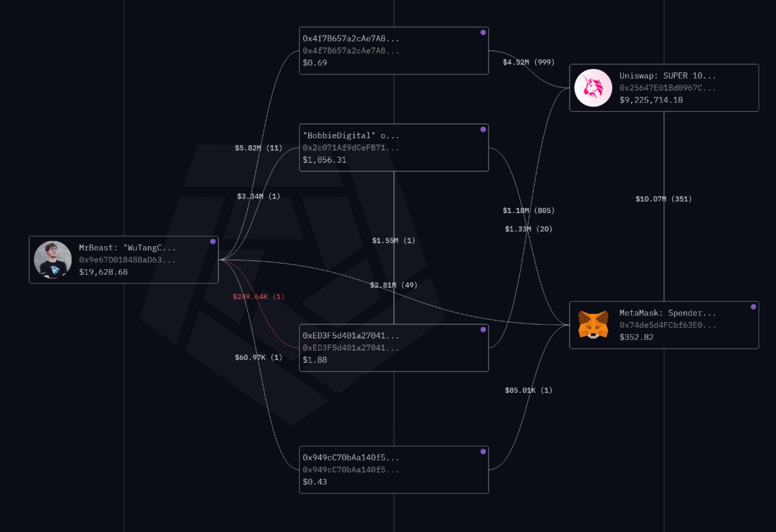Click purple dot on MetaMask Spender node
This screenshot has width=776, height=532.
(753, 307)
